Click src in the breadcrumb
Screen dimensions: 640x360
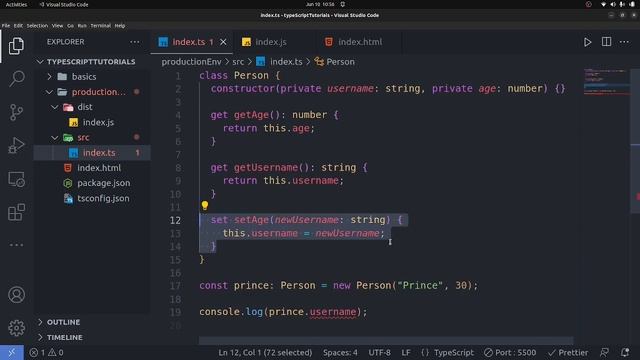tap(238, 62)
